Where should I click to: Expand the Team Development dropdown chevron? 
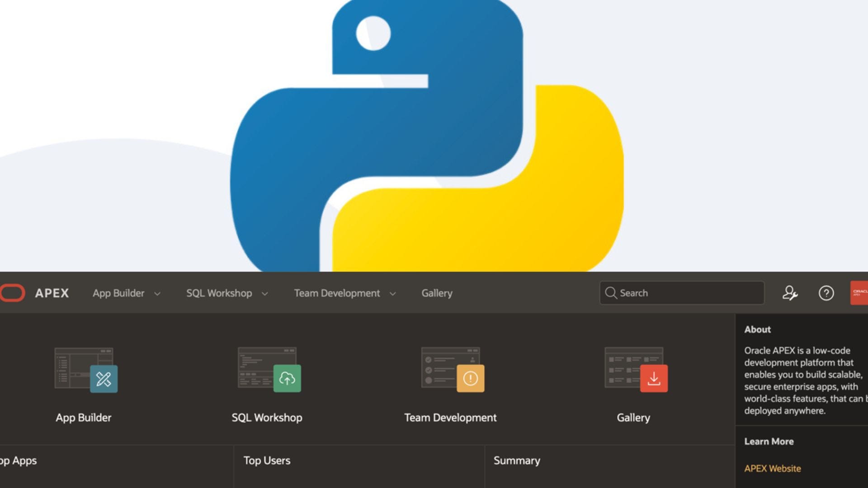point(393,294)
